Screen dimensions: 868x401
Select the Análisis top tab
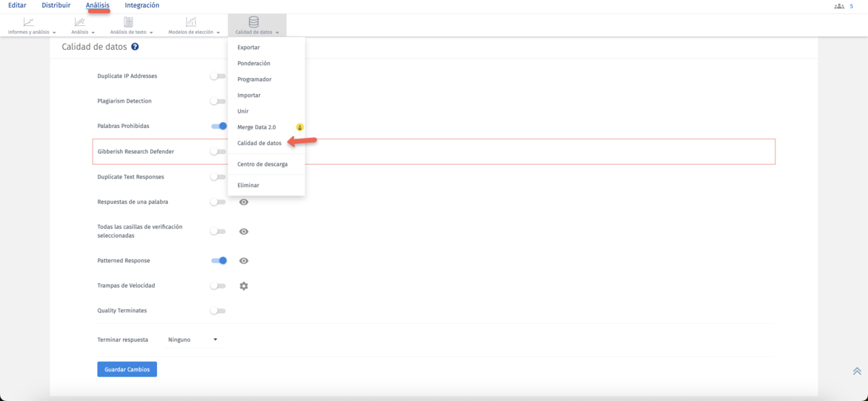[98, 5]
